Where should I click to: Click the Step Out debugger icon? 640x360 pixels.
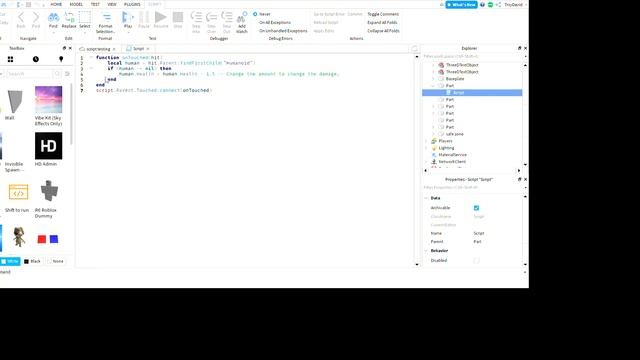227,17
